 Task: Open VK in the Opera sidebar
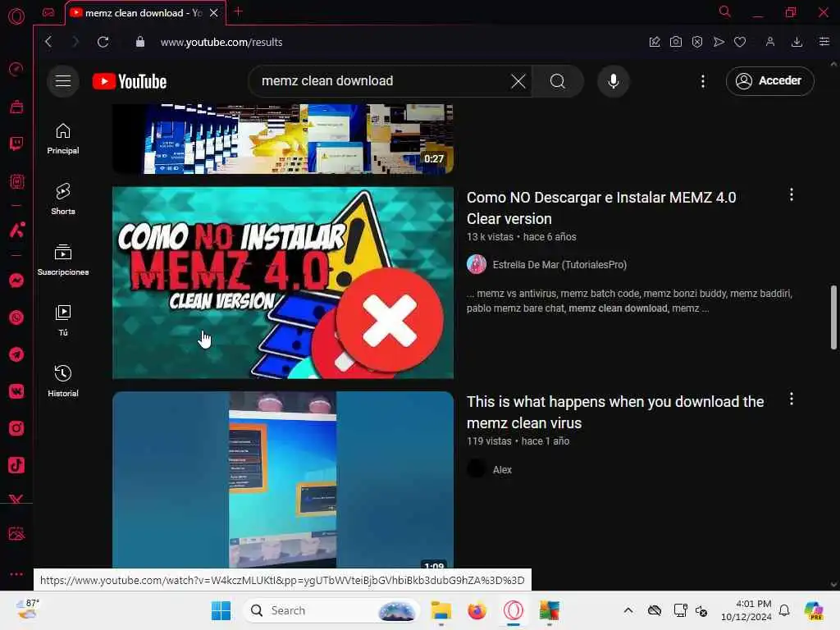(x=16, y=391)
